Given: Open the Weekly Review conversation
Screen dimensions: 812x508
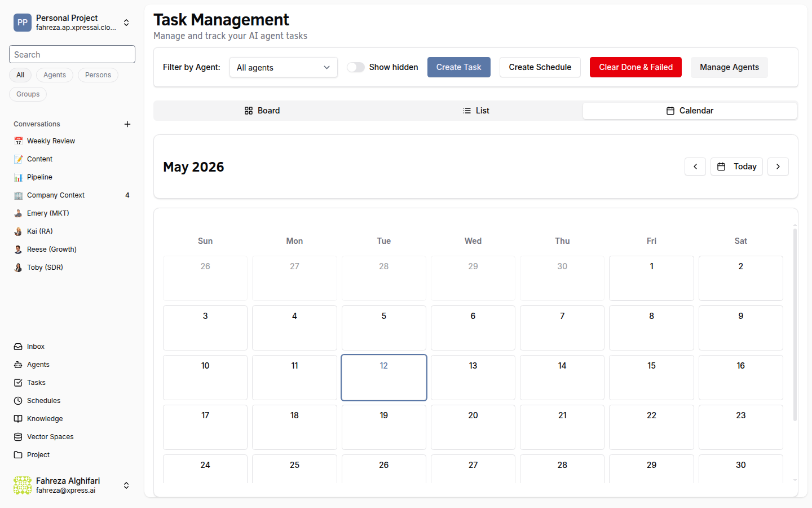Looking at the screenshot, I should coord(72,141).
